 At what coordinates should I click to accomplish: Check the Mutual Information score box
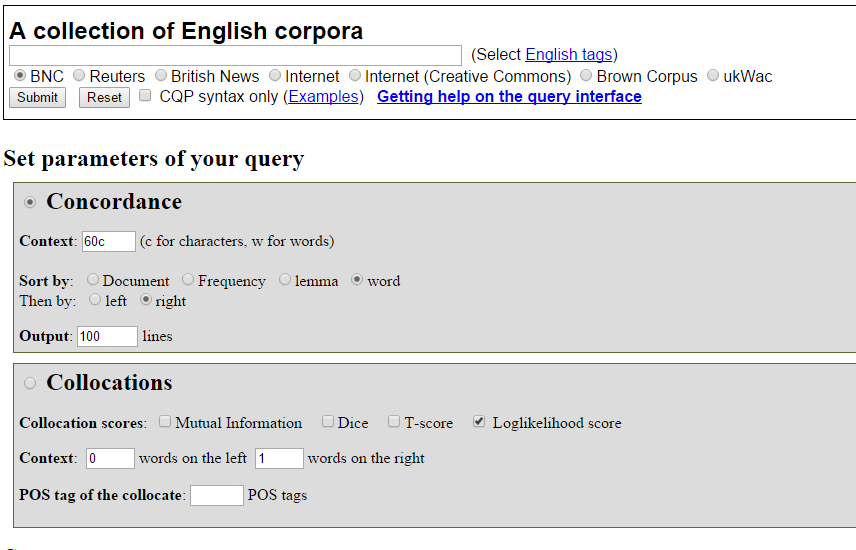pos(165,422)
